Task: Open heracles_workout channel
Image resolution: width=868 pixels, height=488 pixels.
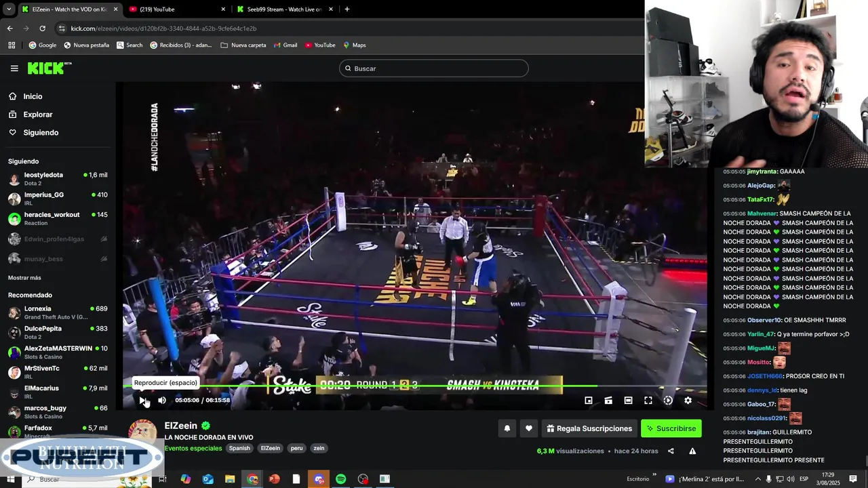Action: (x=58, y=218)
